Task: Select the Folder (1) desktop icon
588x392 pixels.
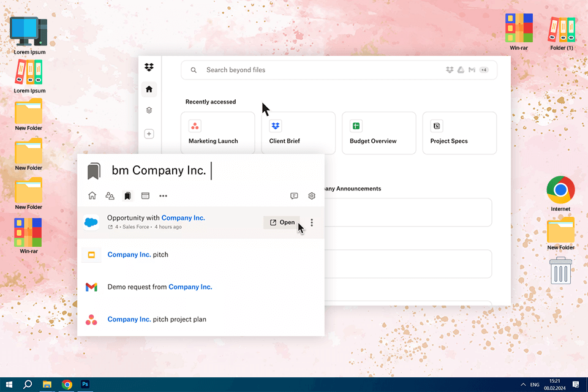Action: pos(562,34)
